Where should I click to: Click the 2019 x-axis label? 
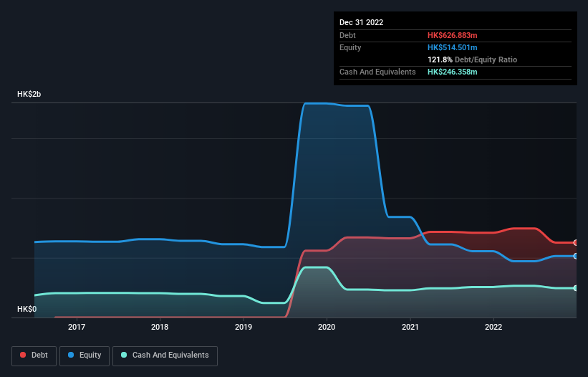(x=244, y=327)
